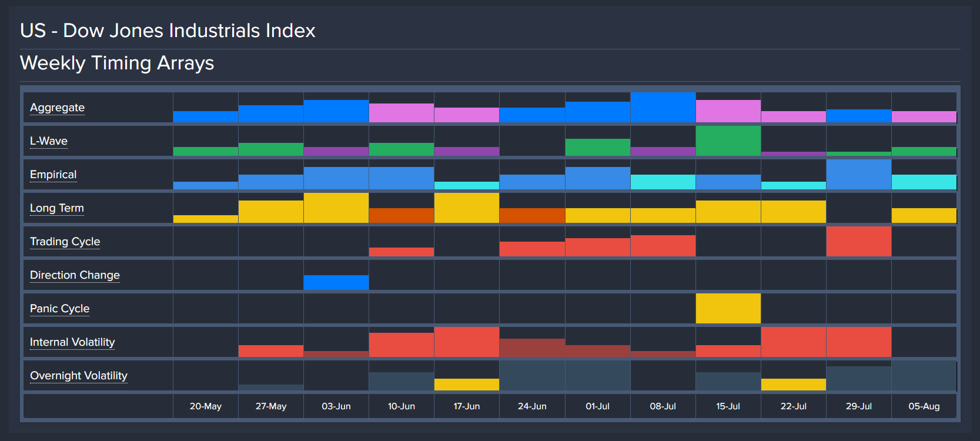Click the Direction Change label
Screen dimensions: 980x441
[75, 275]
